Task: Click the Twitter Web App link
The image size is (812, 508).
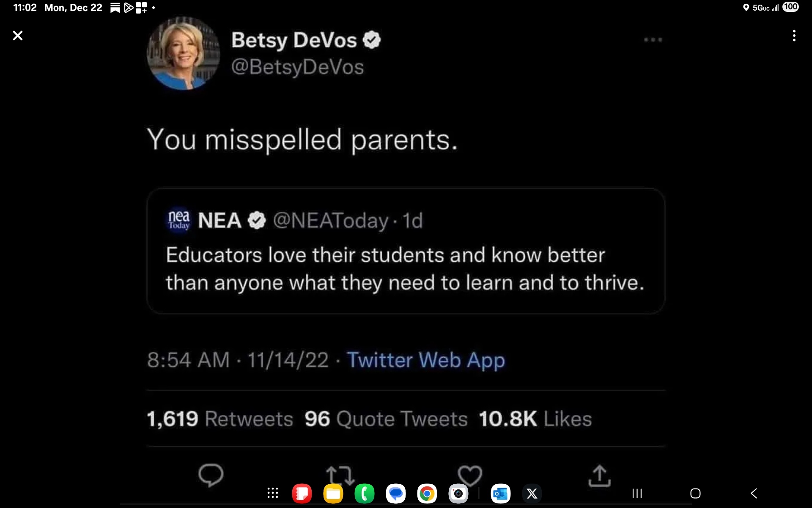Action: pyautogui.click(x=426, y=360)
